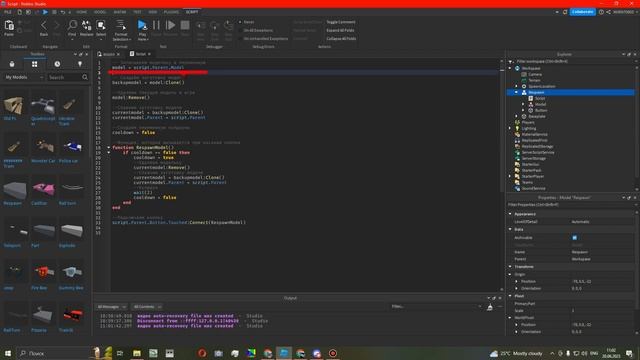Expand the StarterPlayer service node
The image size is (640, 360).
[510, 176]
